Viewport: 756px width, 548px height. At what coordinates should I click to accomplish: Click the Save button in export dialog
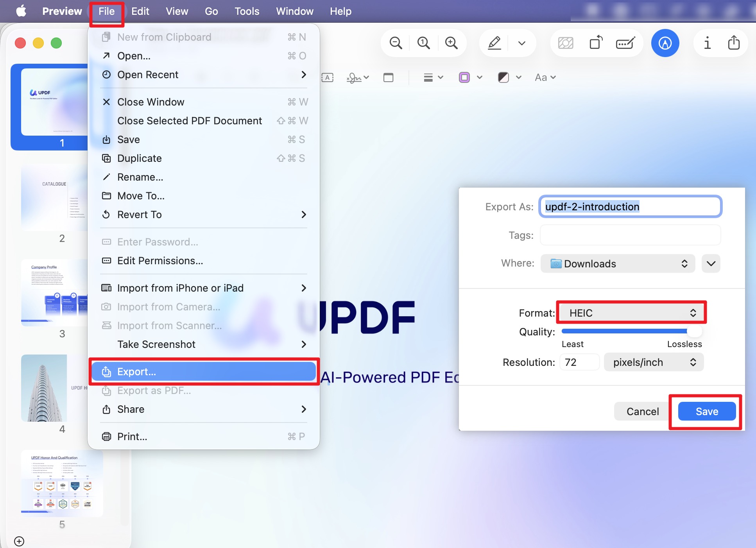tap(707, 412)
